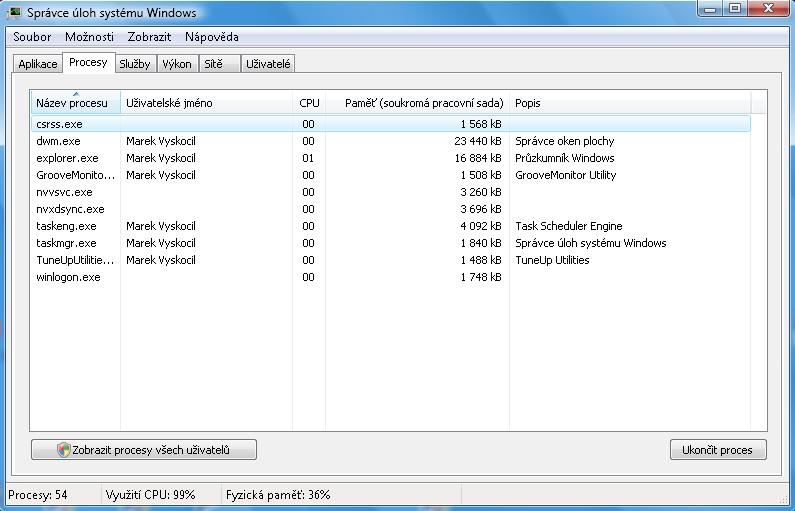
Task: Open the Soubor menu
Action: 32,37
